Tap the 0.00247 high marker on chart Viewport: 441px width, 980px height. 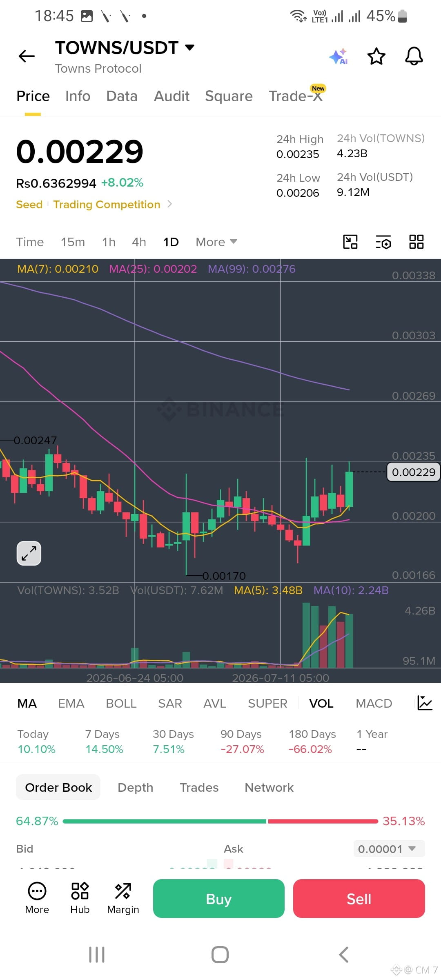coord(35,440)
